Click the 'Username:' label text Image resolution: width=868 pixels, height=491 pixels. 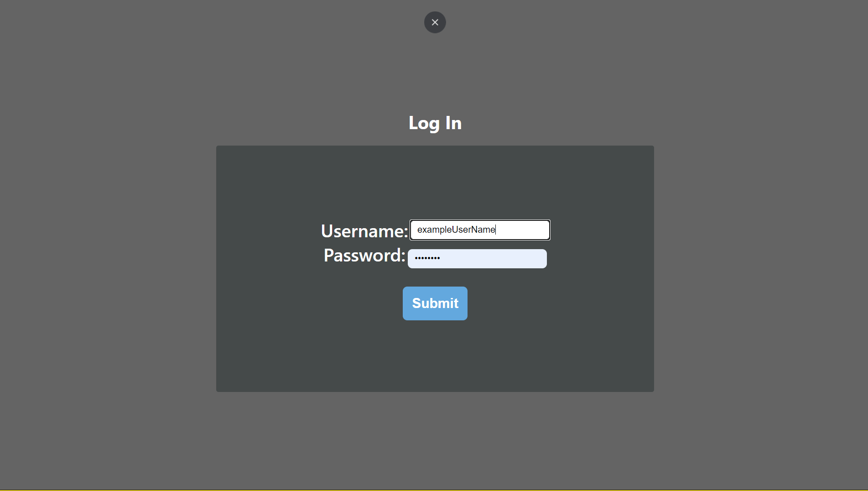[364, 231]
